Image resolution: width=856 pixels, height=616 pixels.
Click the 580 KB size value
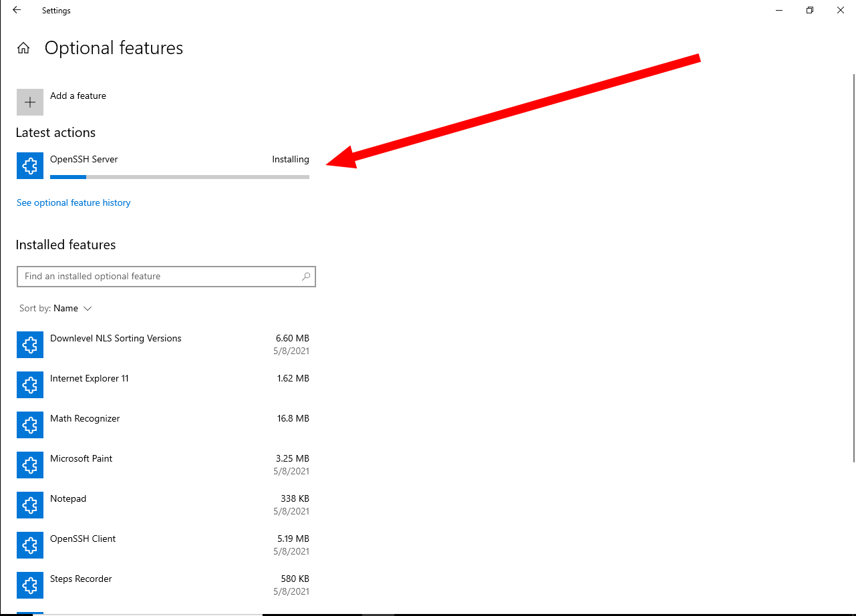click(295, 579)
